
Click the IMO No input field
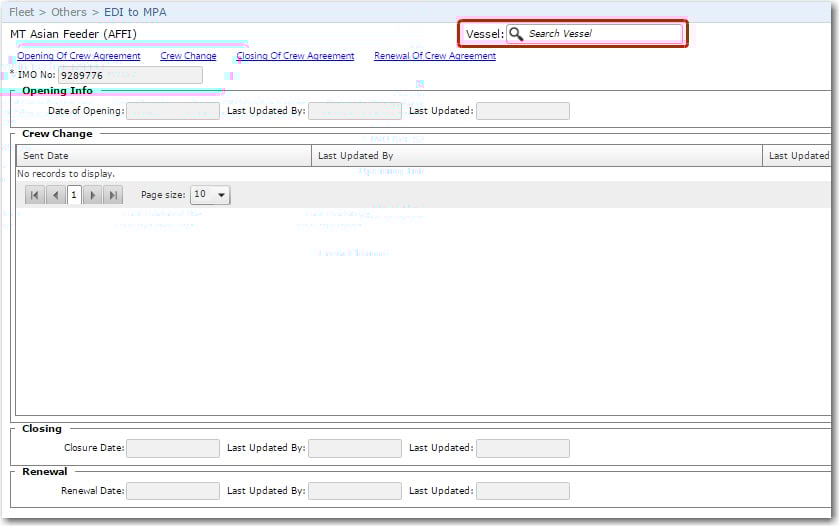[130, 75]
